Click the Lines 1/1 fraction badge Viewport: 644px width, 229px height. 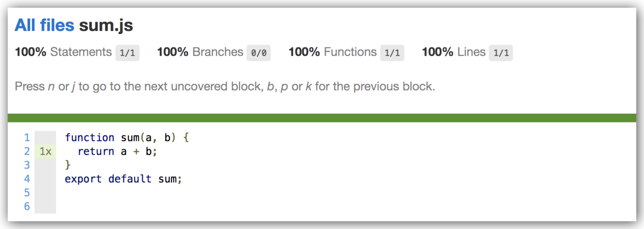(x=501, y=53)
